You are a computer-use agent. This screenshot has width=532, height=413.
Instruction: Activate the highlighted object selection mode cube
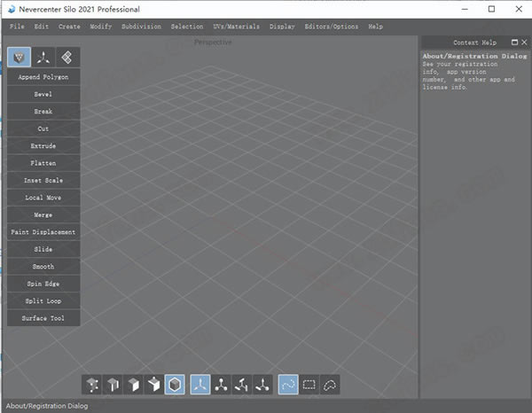(x=176, y=385)
